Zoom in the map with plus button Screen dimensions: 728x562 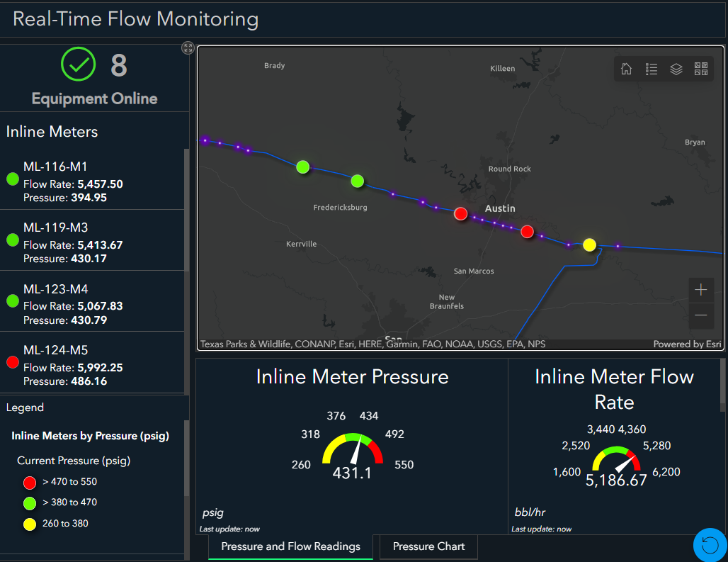tap(701, 291)
